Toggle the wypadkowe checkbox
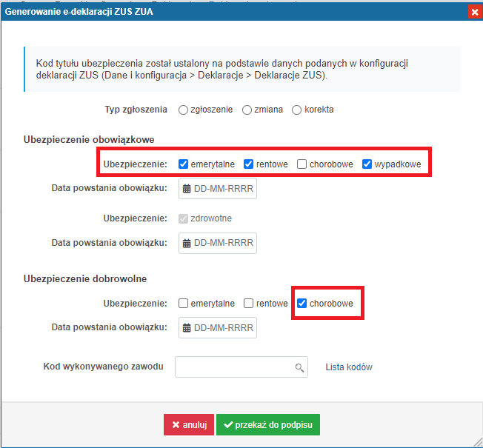 pos(367,164)
